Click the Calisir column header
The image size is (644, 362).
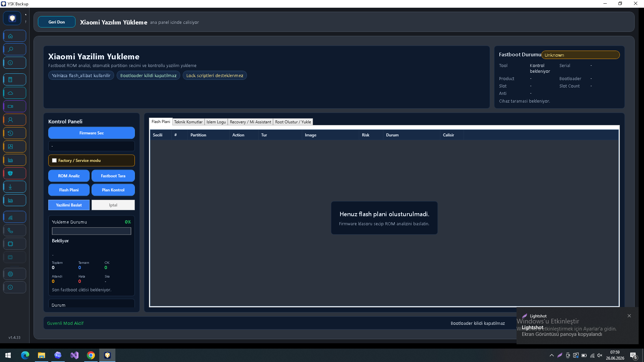[x=452, y=135]
